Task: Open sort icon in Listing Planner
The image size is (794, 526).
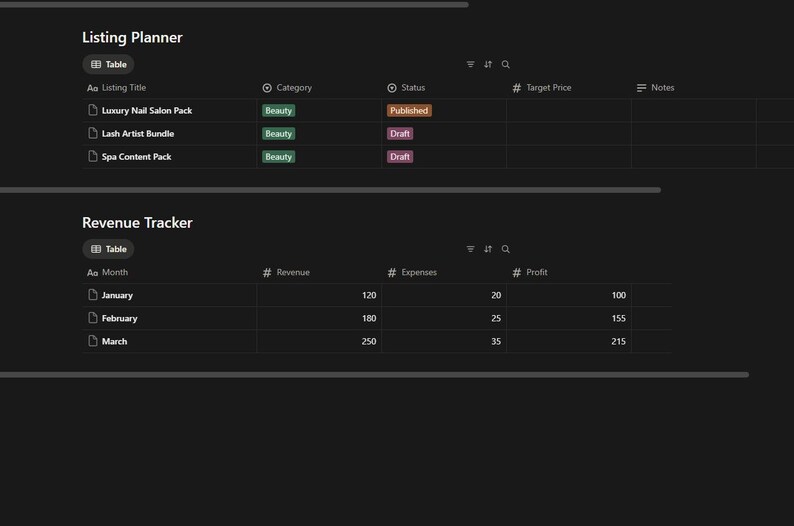Action: tap(488, 64)
